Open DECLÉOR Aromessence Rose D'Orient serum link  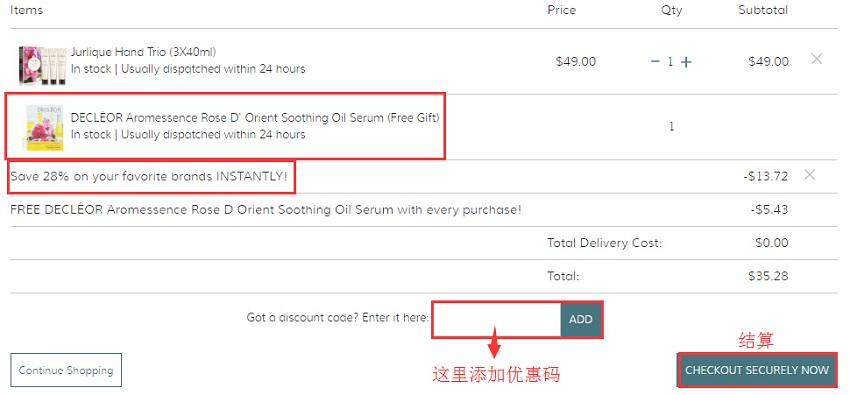point(255,118)
